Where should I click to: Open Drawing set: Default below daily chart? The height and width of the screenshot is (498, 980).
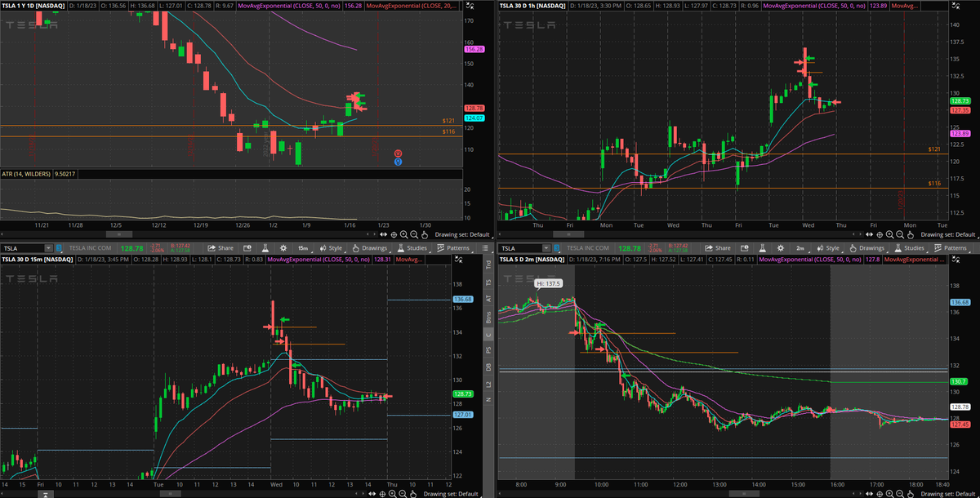click(462, 233)
